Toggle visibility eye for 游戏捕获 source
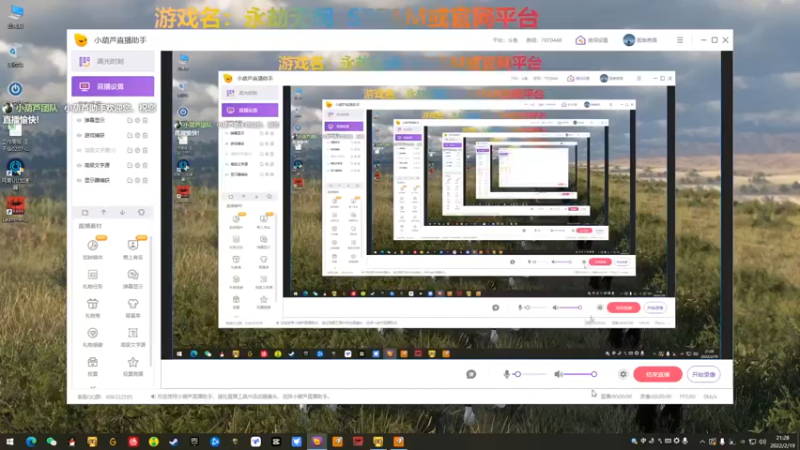The image size is (800, 450). [x=79, y=135]
